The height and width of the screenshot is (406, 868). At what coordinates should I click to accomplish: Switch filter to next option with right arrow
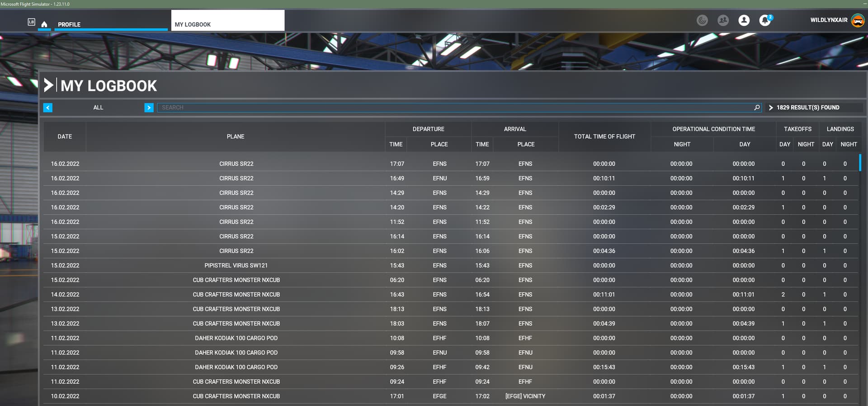149,108
